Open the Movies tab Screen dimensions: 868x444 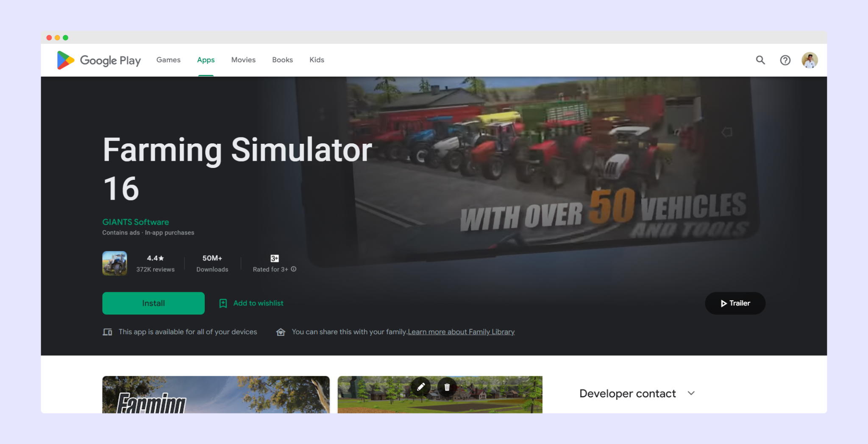pyautogui.click(x=243, y=60)
